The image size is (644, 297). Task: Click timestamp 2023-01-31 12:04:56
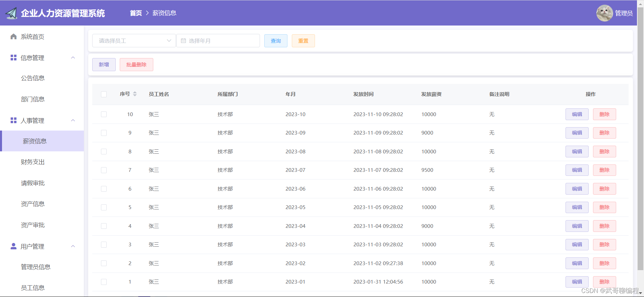(x=378, y=282)
